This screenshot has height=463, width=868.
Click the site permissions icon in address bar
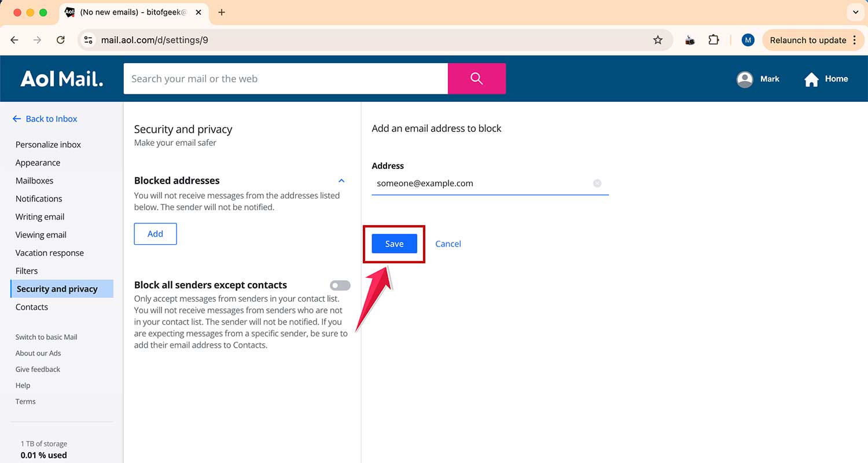(88, 40)
